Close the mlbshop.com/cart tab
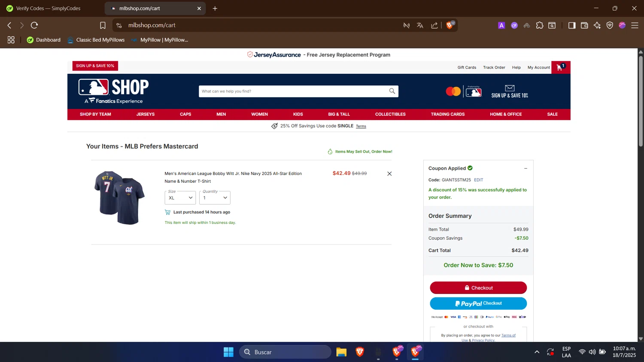This screenshot has width=644, height=362. click(199, 8)
